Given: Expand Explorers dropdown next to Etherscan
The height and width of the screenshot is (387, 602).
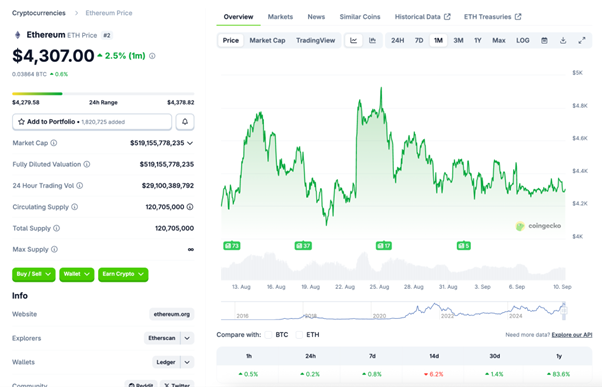Looking at the screenshot, I should (x=187, y=338).
